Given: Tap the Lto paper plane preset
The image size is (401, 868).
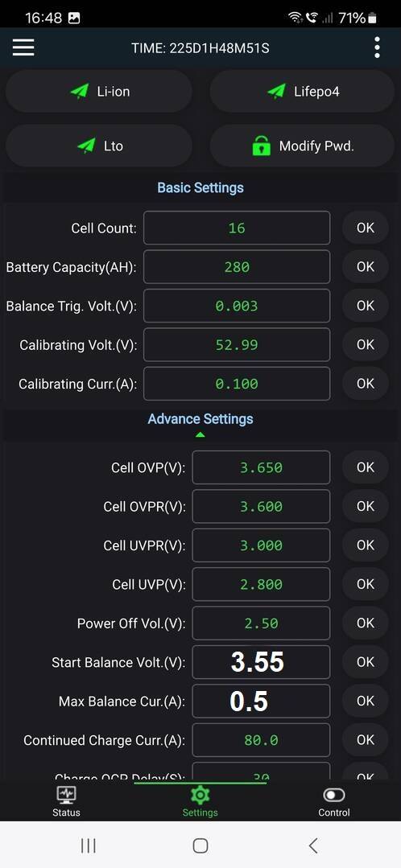Looking at the screenshot, I should (86, 146).
